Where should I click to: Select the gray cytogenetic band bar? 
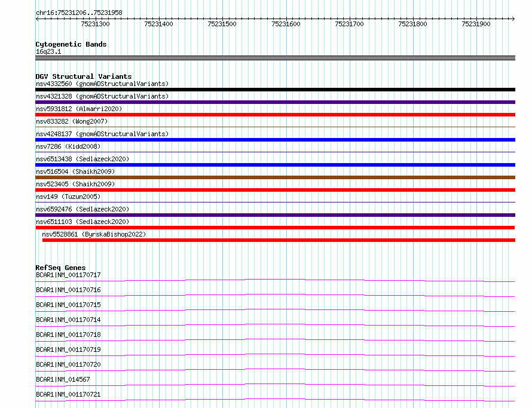pos(275,58)
